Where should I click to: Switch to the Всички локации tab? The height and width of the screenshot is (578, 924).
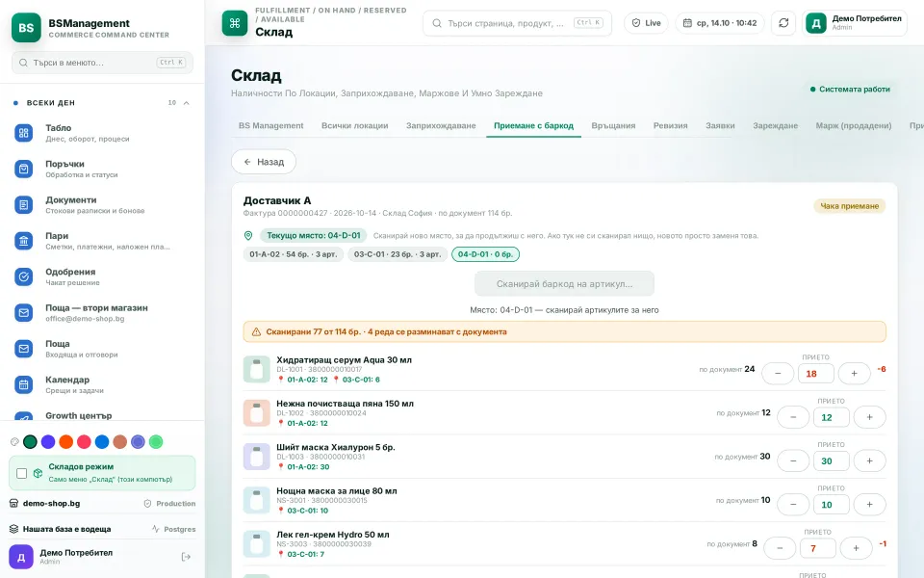point(355,125)
